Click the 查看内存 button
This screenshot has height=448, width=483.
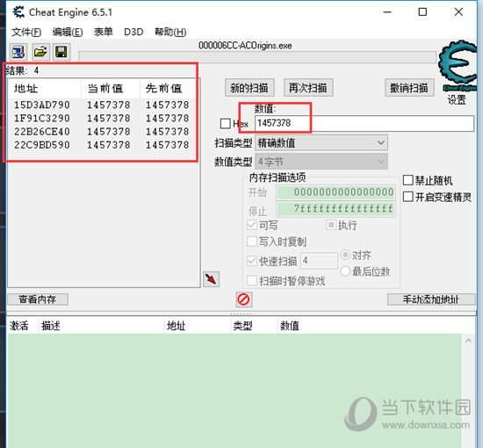point(37,300)
